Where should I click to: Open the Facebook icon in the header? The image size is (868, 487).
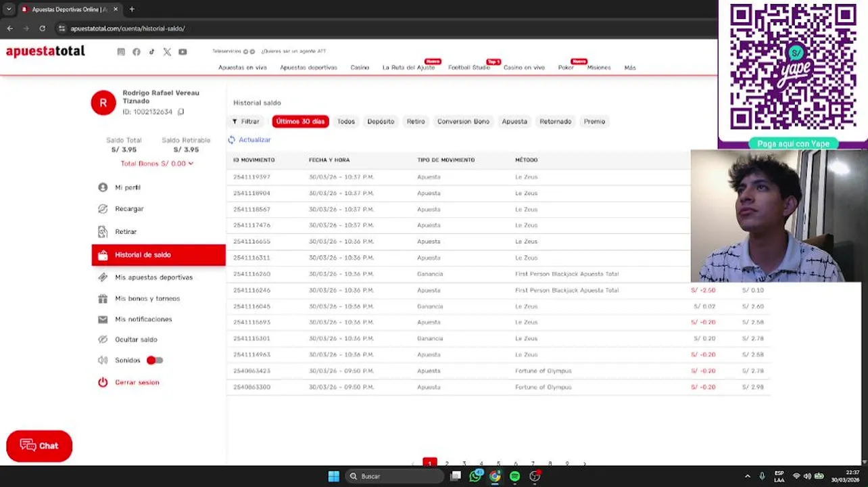coord(137,52)
